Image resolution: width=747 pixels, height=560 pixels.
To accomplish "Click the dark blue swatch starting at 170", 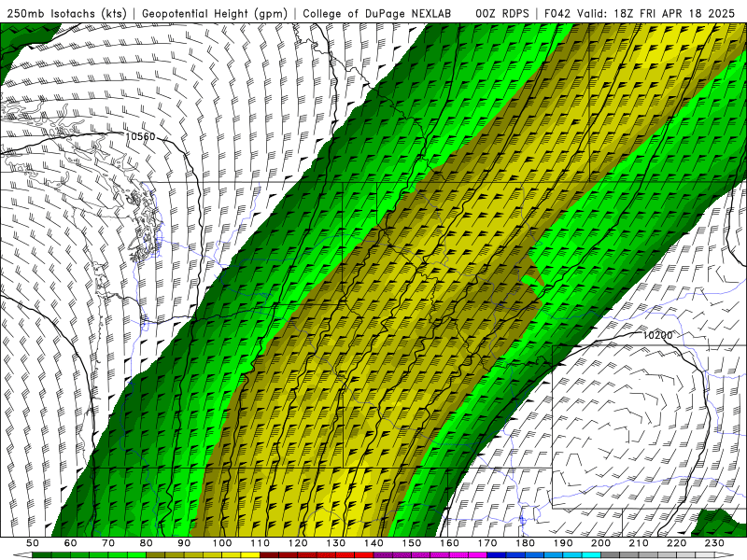I will tap(497, 555).
